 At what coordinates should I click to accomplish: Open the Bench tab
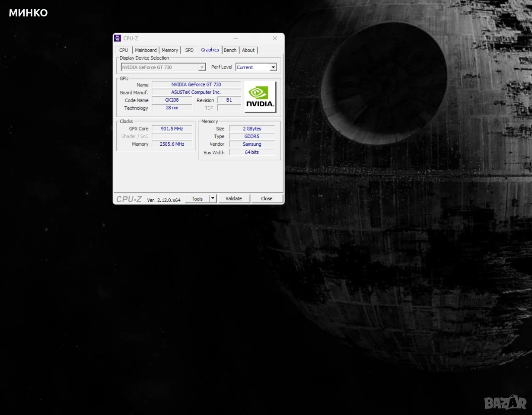230,50
